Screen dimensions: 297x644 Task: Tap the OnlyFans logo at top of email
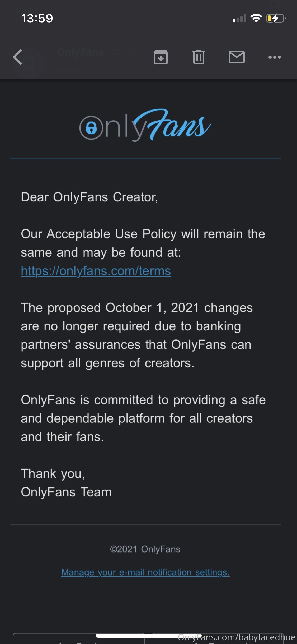coord(145,125)
